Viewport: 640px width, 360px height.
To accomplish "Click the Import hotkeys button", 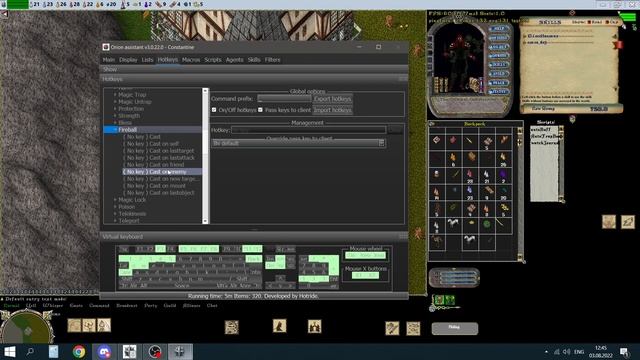I will pyautogui.click(x=332, y=110).
